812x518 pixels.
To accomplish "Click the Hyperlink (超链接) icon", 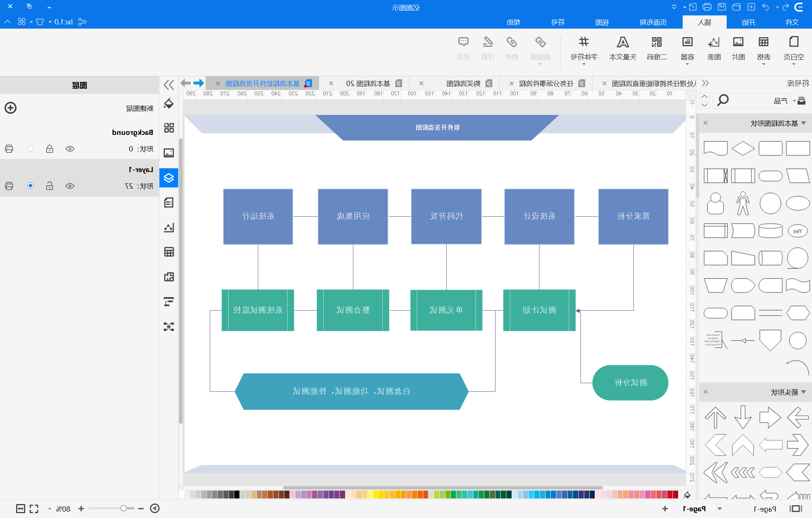I will click(541, 42).
